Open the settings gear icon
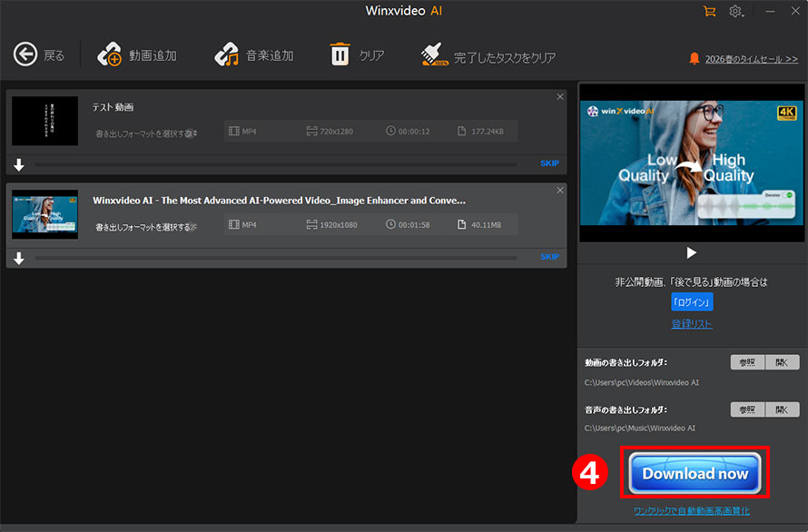 click(x=737, y=11)
